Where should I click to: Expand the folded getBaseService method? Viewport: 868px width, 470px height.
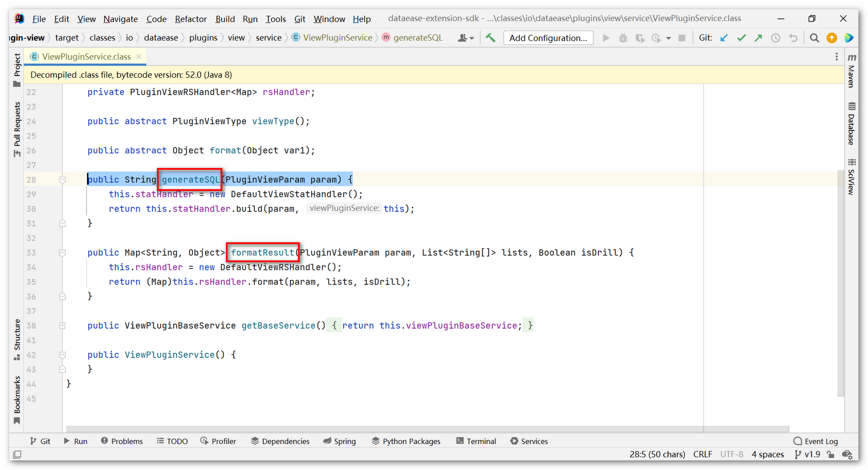pyautogui.click(x=62, y=325)
